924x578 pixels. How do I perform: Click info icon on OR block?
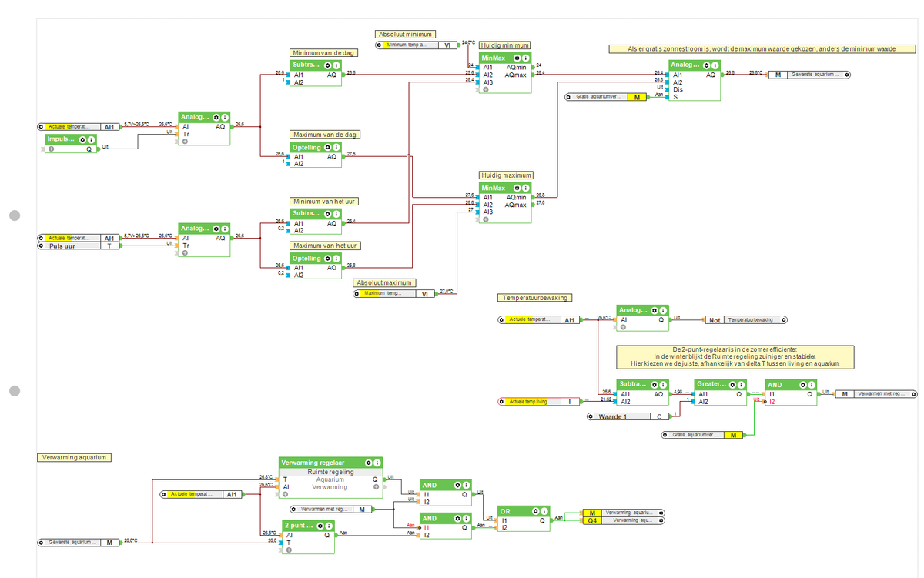pos(545,510)
